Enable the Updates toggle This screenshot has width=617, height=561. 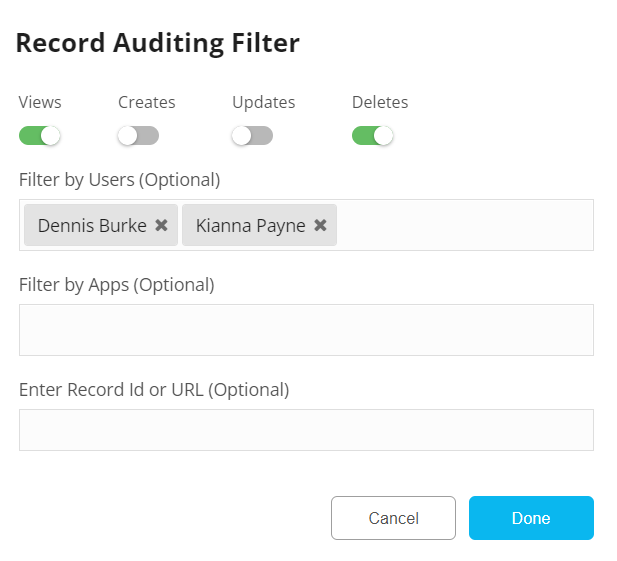[x=252, y=135]
